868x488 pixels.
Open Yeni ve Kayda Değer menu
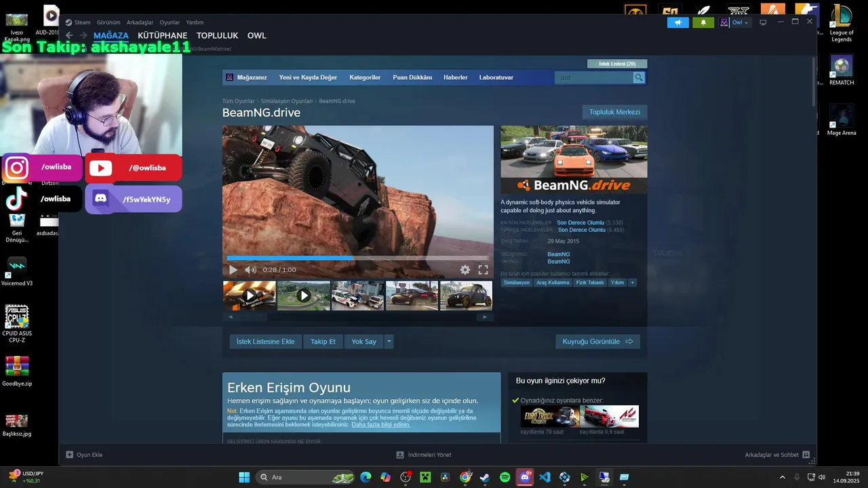point(308,77)
